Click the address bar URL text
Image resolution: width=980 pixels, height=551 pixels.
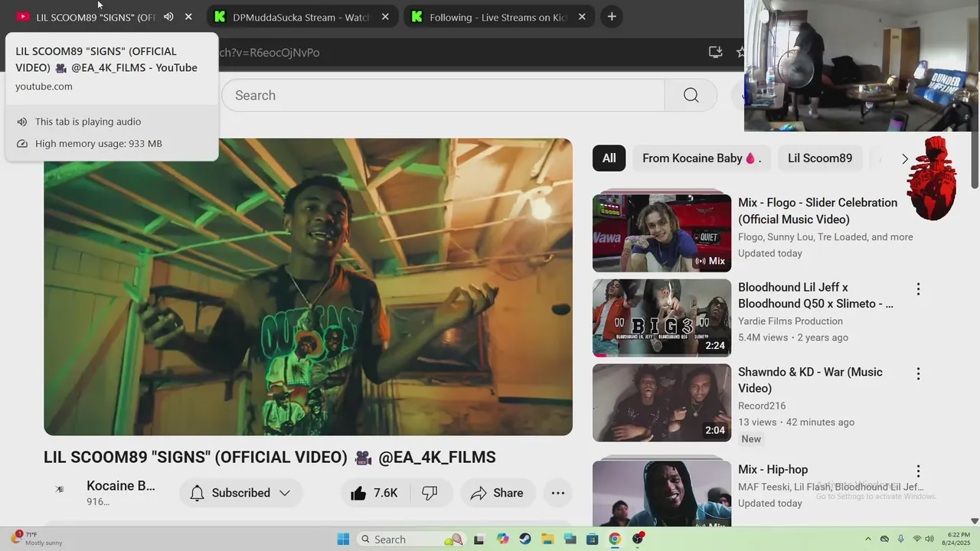click(269, 52)
